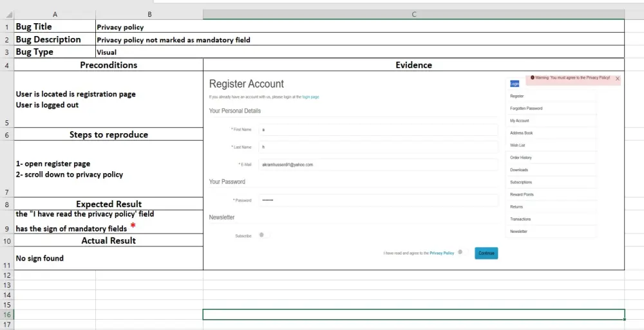Select row 11 header
644x330 pixels.
[7, 258]
